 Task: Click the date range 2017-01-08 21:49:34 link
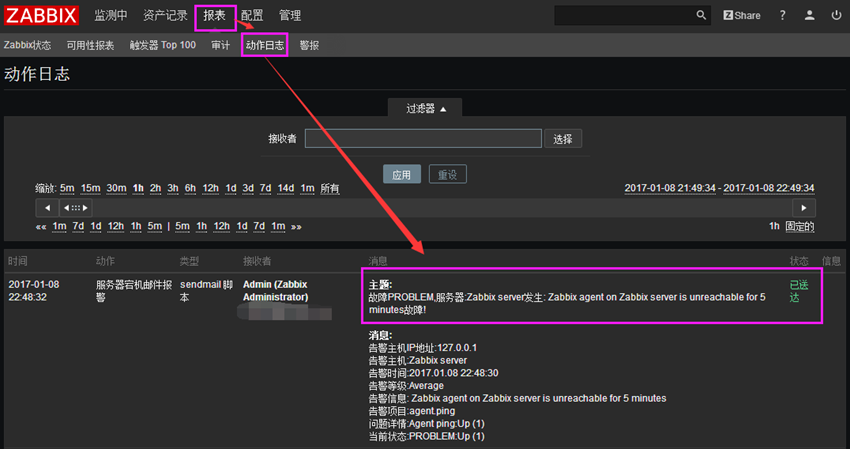click(x=670, y=188)
